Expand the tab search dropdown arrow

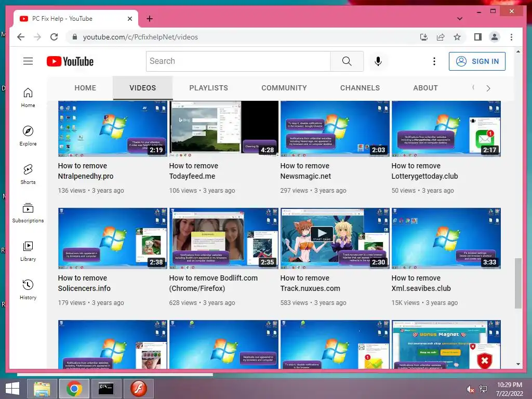pyautogui.click(x=460, y=19)
